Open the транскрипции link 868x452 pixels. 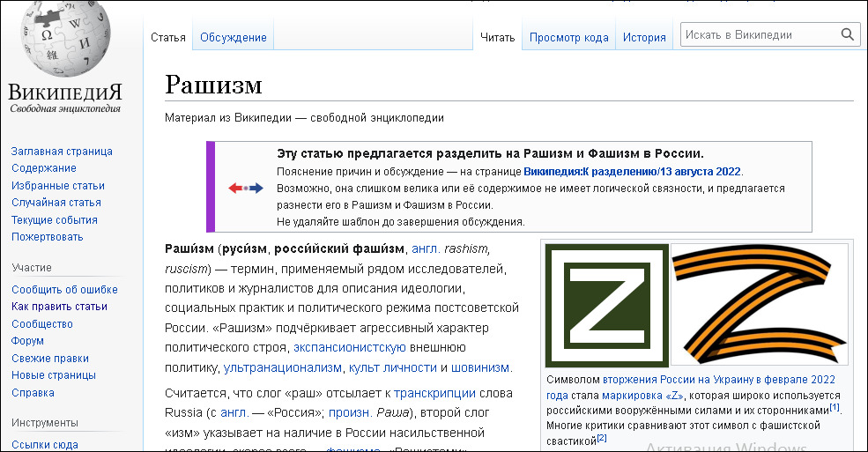tap(434, 393)
